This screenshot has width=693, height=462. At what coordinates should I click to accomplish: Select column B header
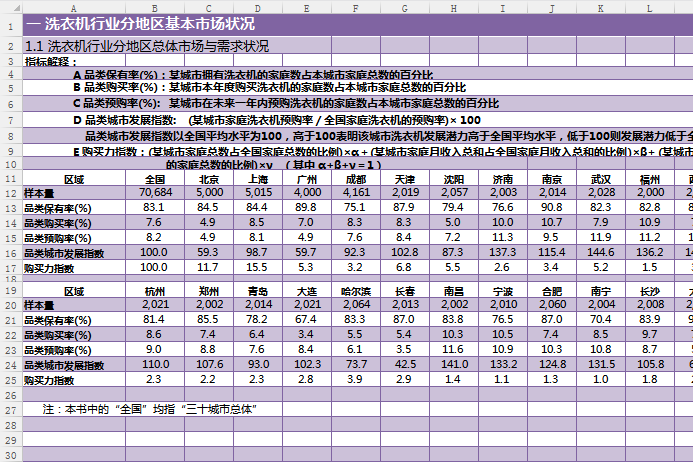click(x=154, y=8)
